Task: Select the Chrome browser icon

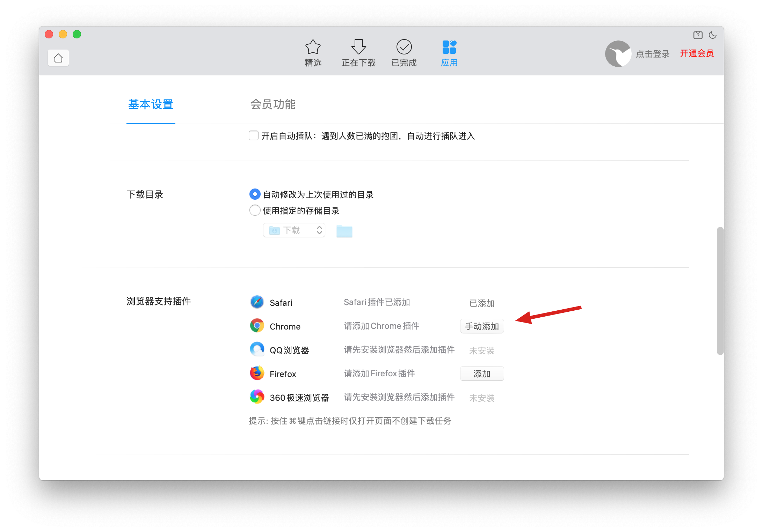Action: point(257,326)
